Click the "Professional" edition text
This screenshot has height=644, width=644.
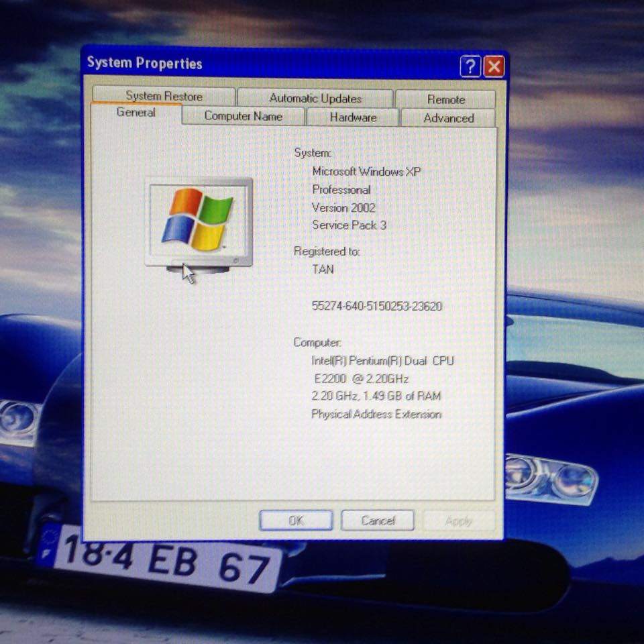[341, 189]
